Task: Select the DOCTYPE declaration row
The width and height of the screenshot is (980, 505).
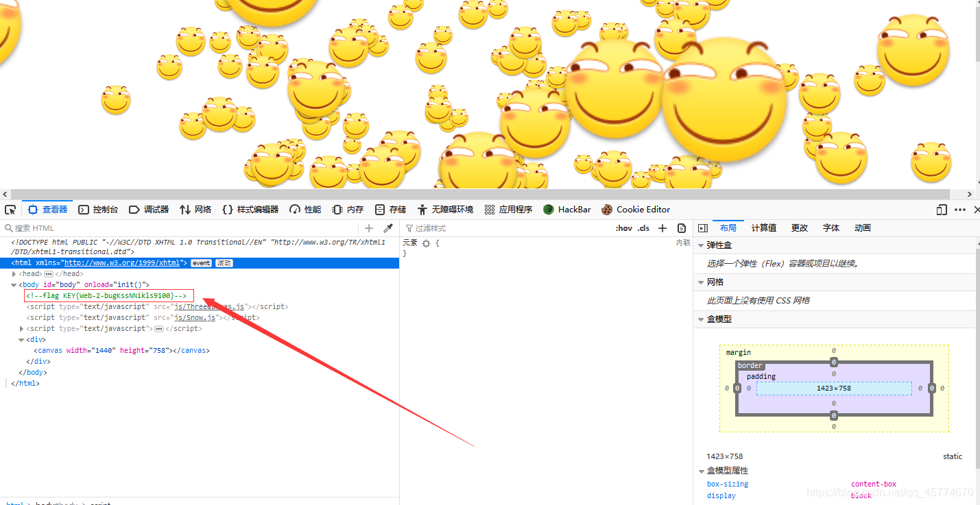Action: point(200,247)
